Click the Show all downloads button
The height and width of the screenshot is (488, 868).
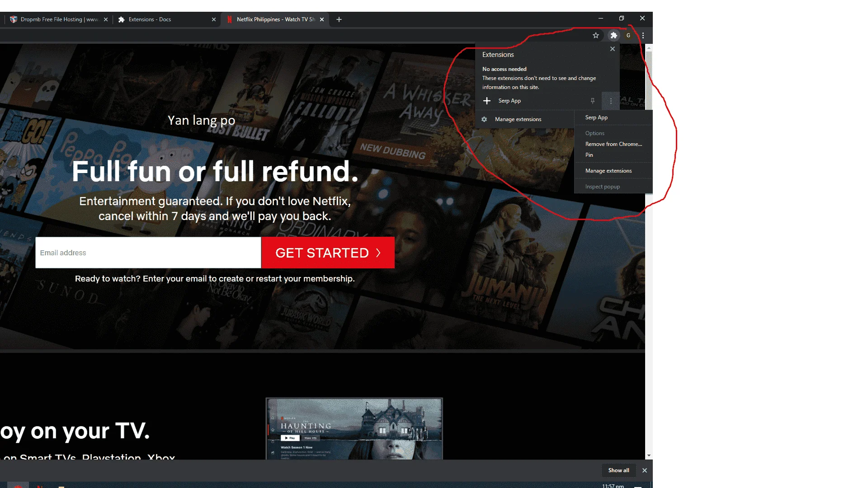click(x=618, y=470)
